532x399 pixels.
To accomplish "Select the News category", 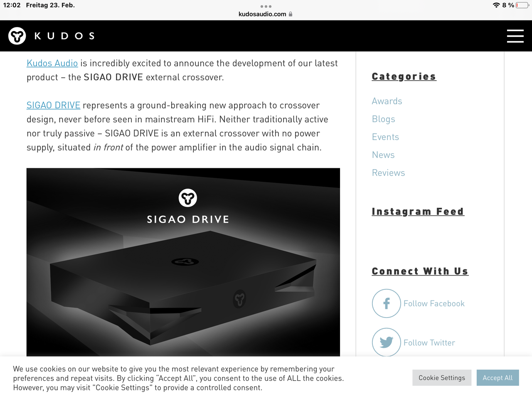I will tap(383, 155).
